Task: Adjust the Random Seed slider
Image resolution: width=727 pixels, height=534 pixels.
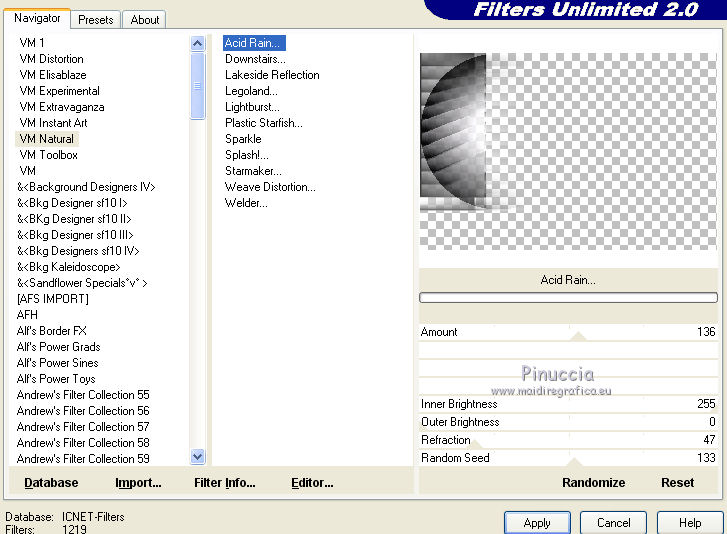Action: (x=568, y=458)
